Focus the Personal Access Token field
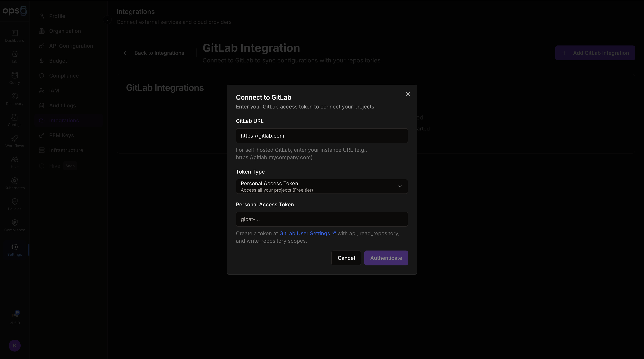This screenshot has height=359, width=644. coord(321,219)
